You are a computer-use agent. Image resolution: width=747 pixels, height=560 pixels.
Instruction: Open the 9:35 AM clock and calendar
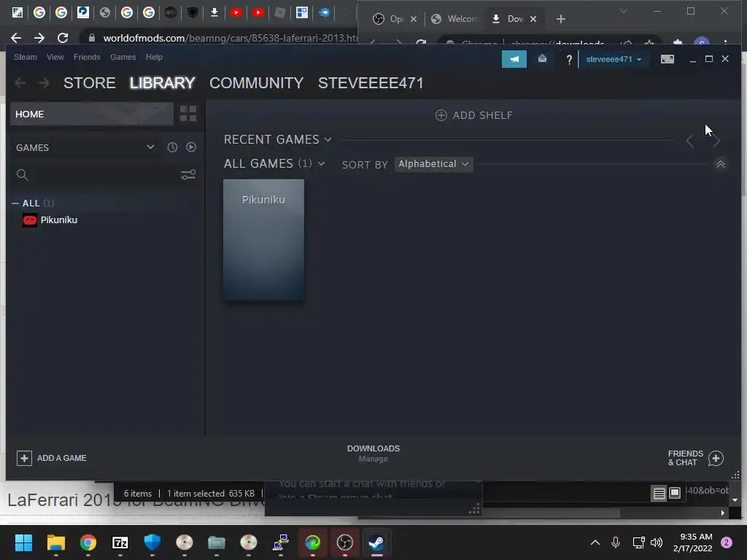pyautogui.click(x=693, y=542)
